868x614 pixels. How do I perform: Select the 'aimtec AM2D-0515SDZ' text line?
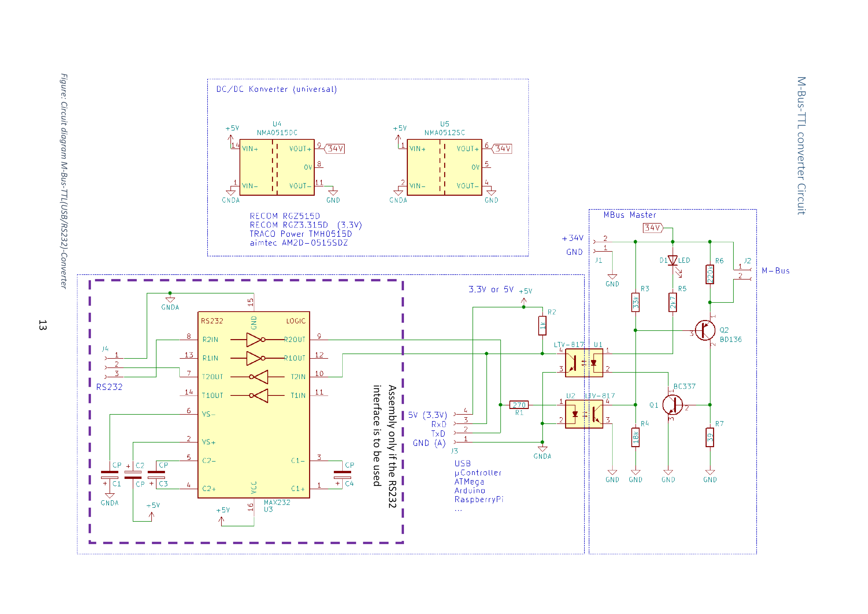[x=299, y=243]
